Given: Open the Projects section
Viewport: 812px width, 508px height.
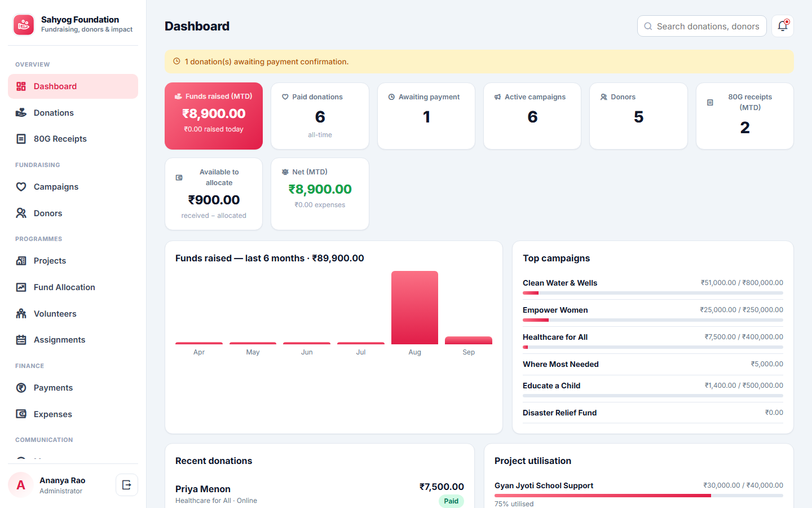Looking at the screenshot, I should point(73,261).
